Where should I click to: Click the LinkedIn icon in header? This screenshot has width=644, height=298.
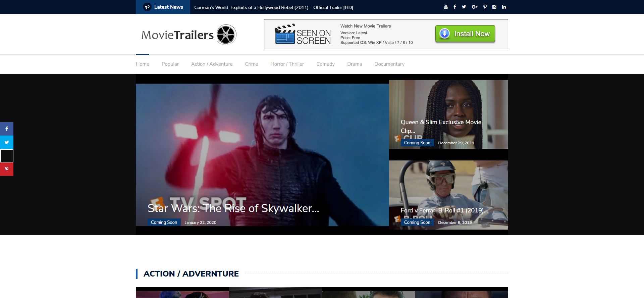pyautogui.click(x=504, y=7)
